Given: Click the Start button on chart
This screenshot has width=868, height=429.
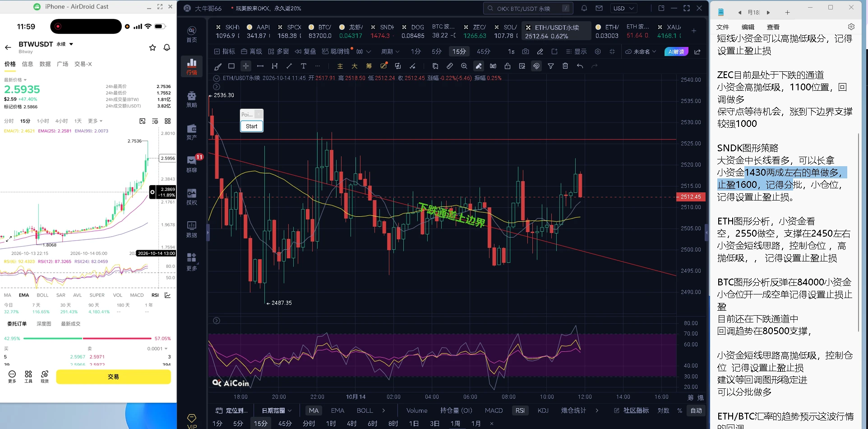Looking at the screenshot, I should 252,126.
